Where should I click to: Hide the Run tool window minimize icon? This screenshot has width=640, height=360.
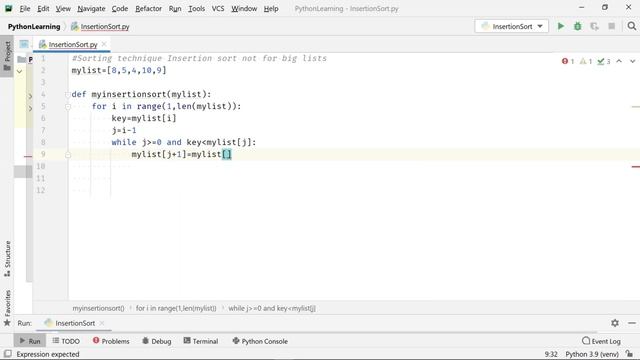tap(632, 323)
